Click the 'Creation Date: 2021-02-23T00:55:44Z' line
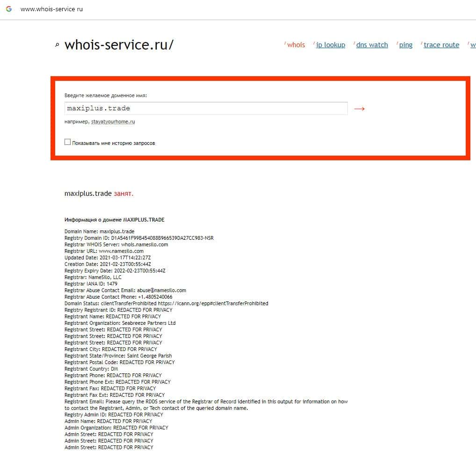Viewport: 476px width, 451px height. pyautogui.click(x=108, y=264)
